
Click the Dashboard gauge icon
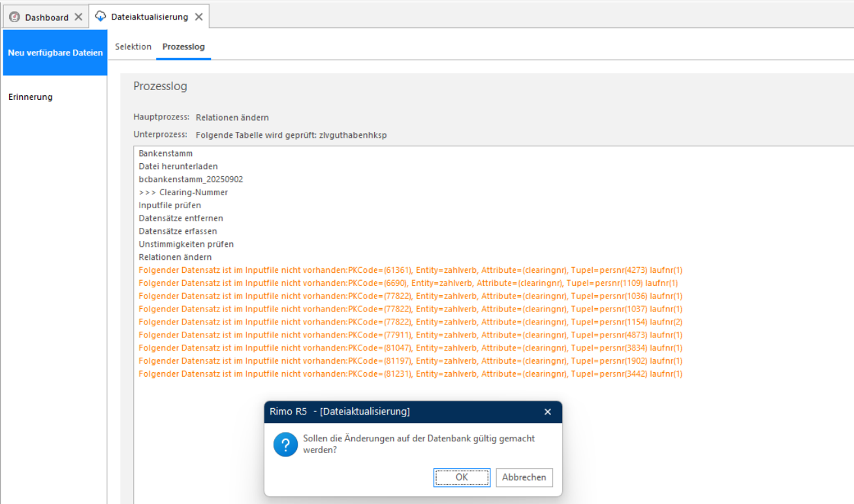pos(14,17)
